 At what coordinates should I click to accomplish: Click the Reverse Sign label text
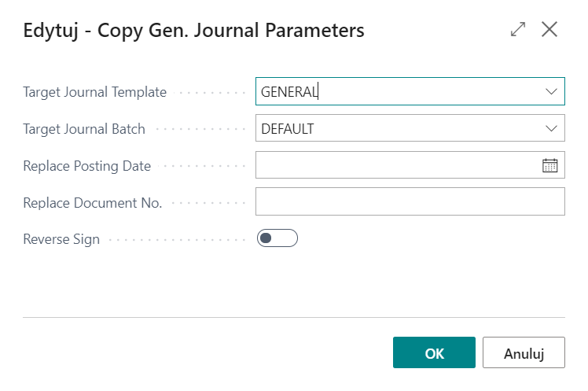[61, 239]
